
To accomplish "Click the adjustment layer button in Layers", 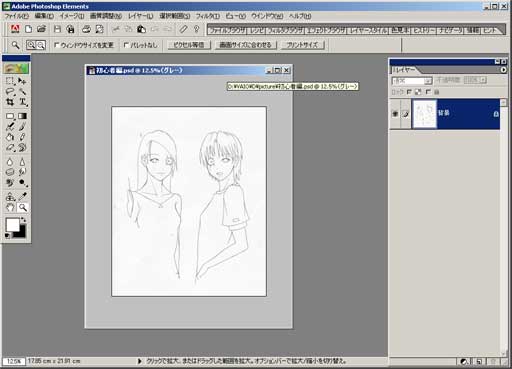I will click(464, 361).
